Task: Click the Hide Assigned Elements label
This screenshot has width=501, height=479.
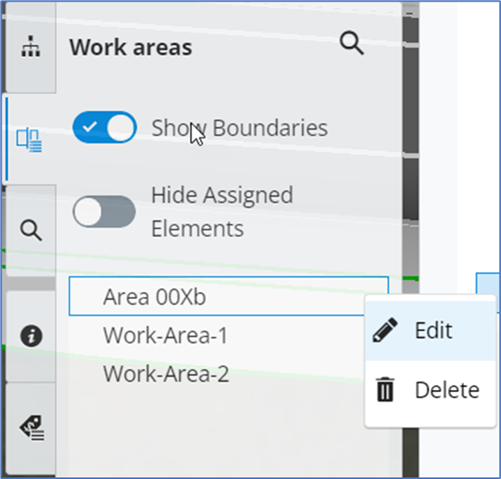Action: [222, 212]
